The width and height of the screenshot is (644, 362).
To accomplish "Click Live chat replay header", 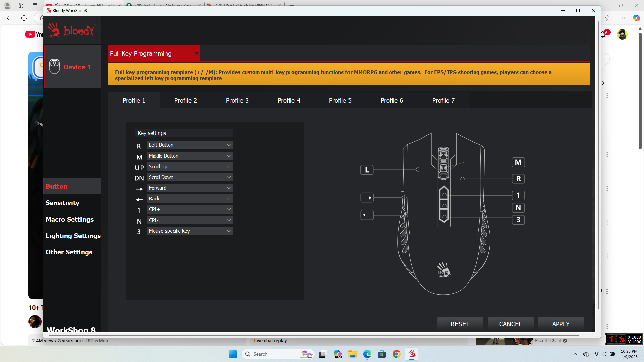I will point(270,341).
